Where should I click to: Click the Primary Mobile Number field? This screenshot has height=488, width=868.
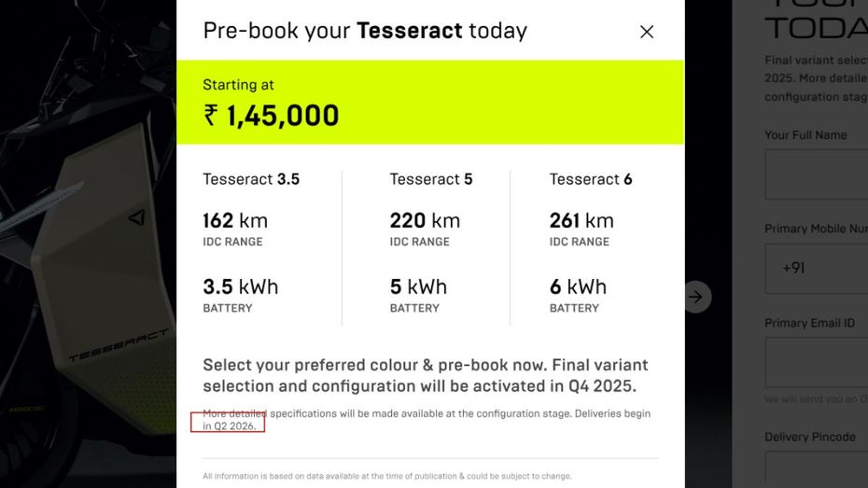(817, 269)
